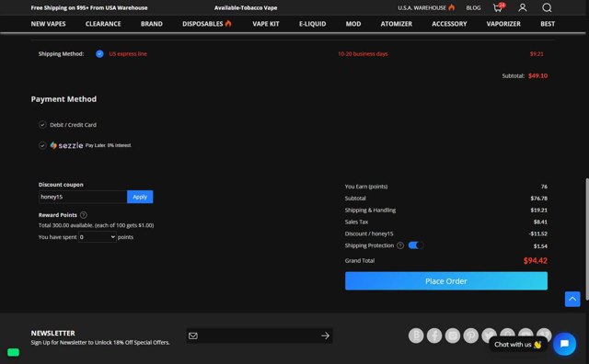The height and width of the screenshot is (364, 589).
Task: Open the Facebook social icon
Action: tap(434, 336)
